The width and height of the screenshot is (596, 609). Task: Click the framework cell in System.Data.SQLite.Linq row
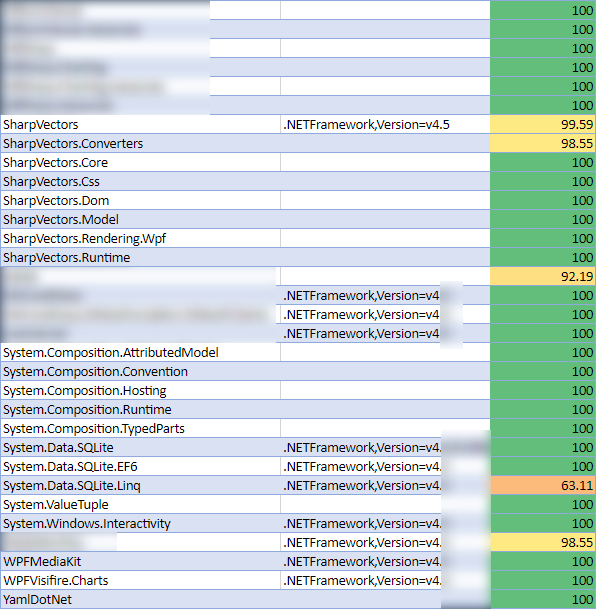tap(385, 485)
